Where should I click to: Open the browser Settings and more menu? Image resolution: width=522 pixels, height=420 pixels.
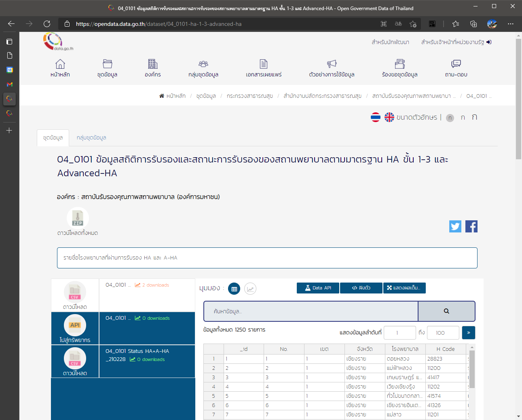click(510, 24)
